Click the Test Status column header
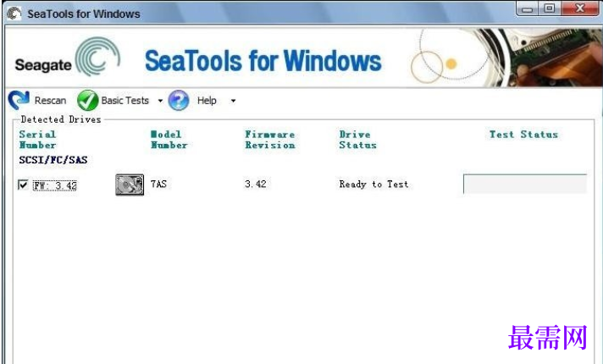This screenshot has width=603, height=364. click(x=523, y=135)
